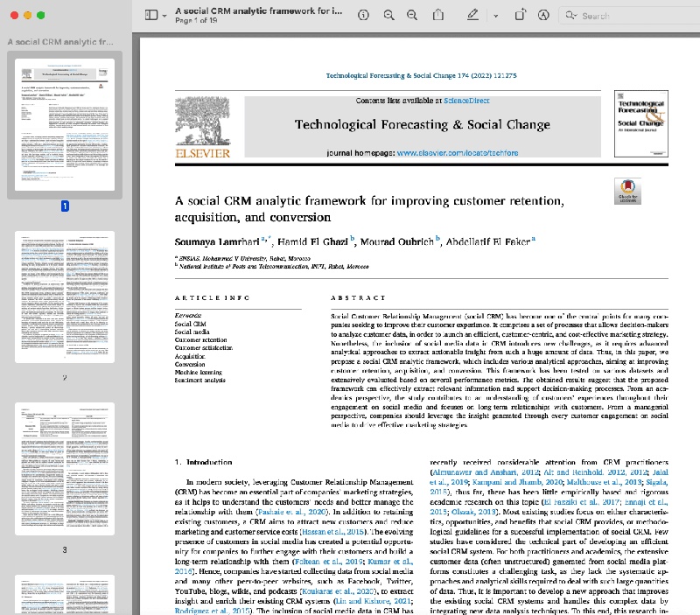Image resolution: width=700 pixels, height=615 pixels.
Task: Click the 'A B S T R A C T' heading
Action: point(358,297)
